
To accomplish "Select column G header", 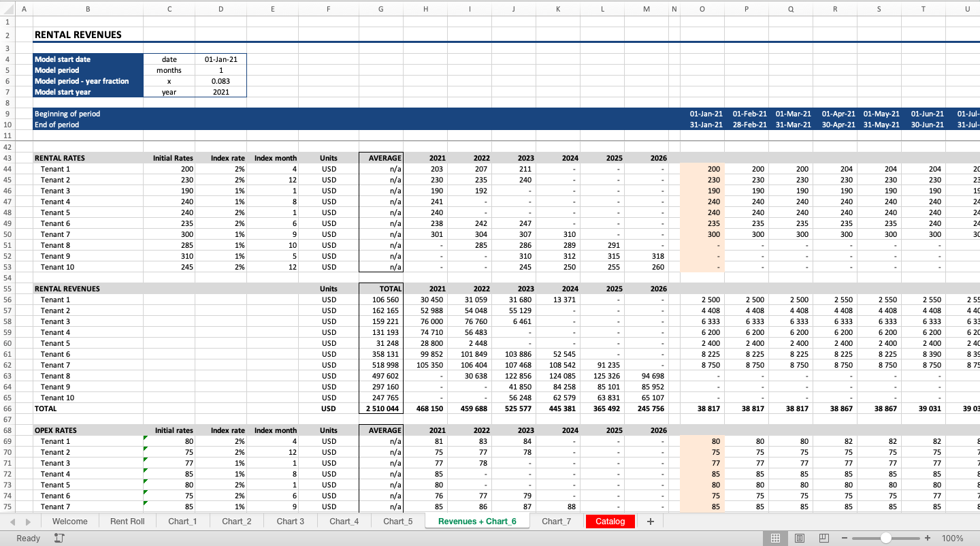I will 380,9.
